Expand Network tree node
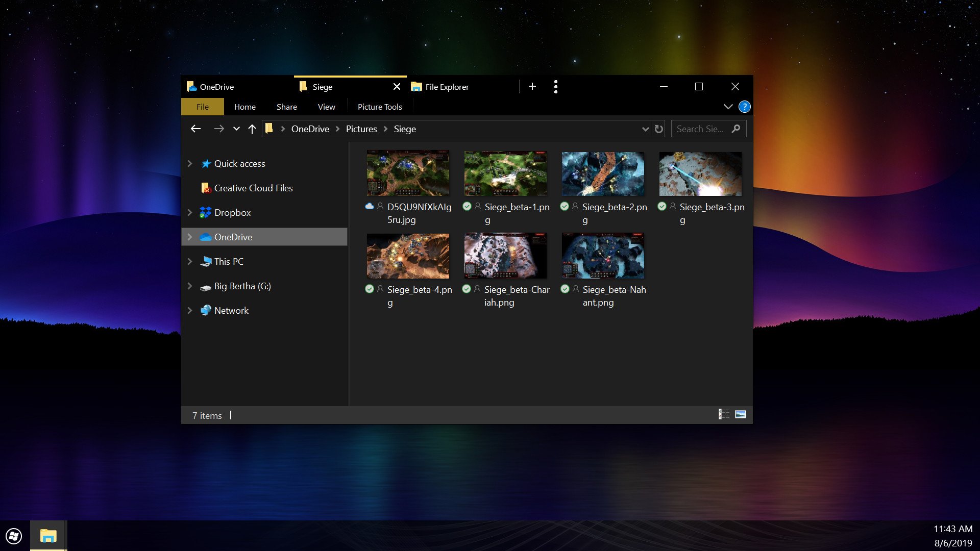 point(190,310)
